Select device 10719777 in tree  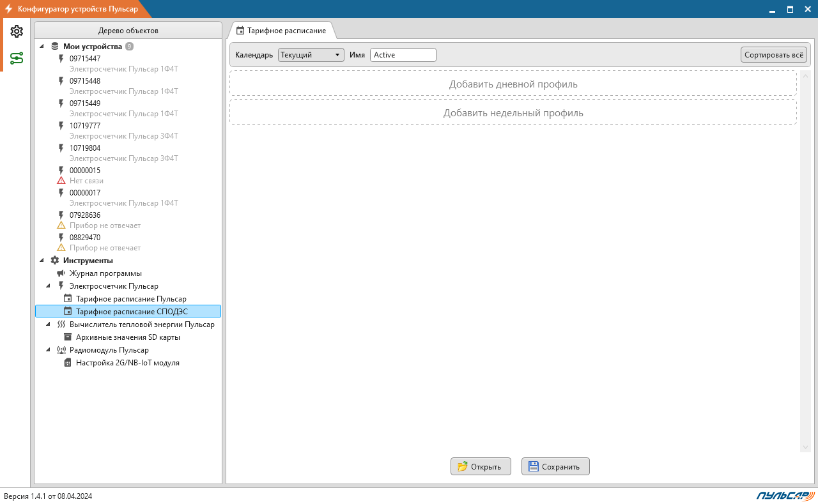[85, 126]
